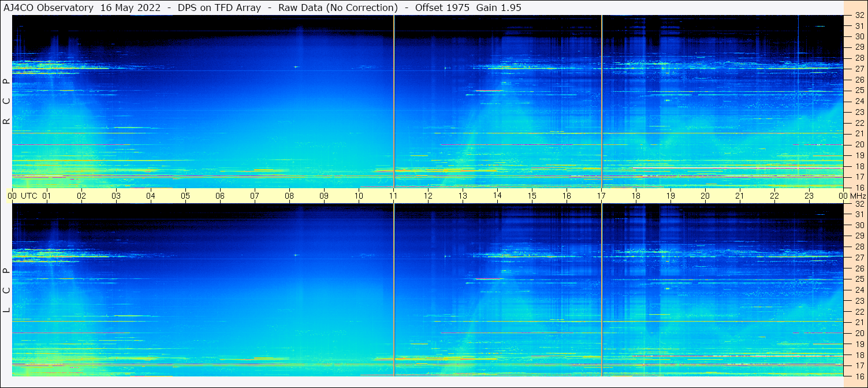Click the 20 MHz label of RCP panel
The height and width of the screenshot is (388, 868).
[x=859, y=144]
